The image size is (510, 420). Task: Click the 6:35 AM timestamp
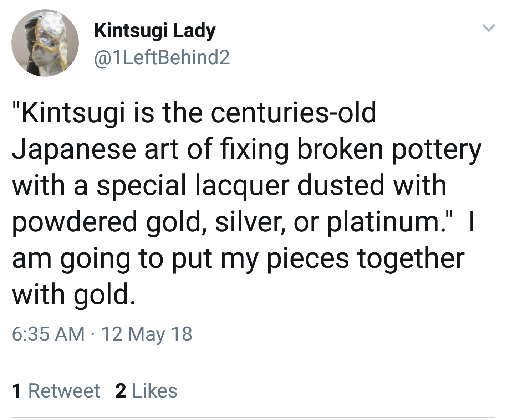48,334
